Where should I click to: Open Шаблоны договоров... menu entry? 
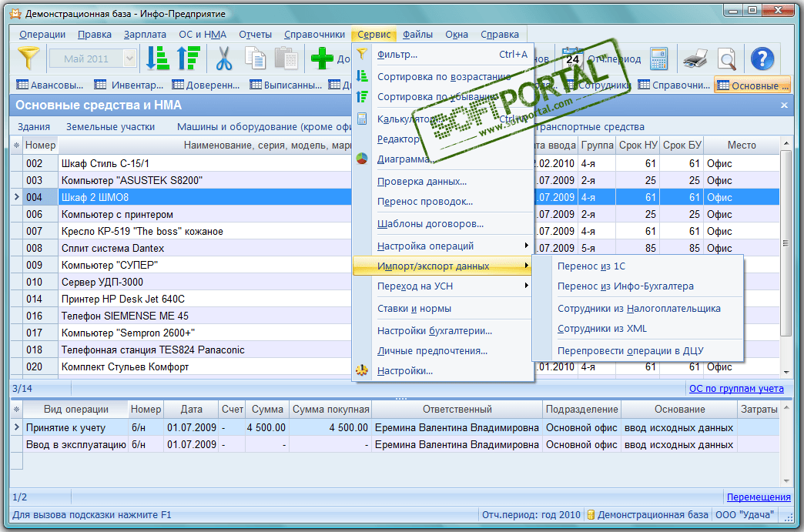tap(443, 224)
